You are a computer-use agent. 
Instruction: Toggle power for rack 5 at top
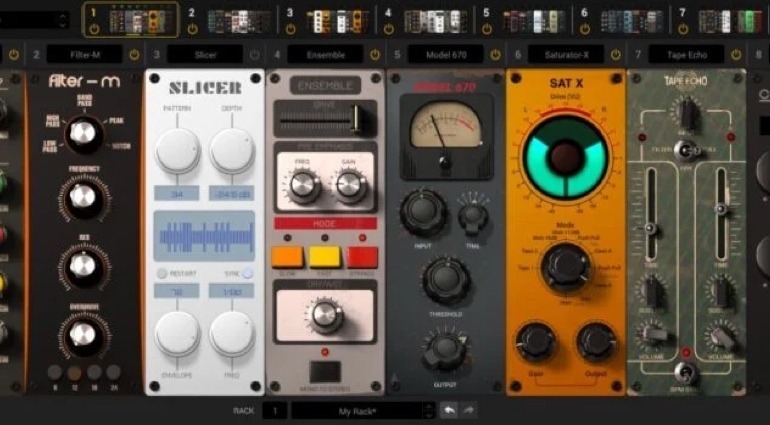(x=487, y=29)
